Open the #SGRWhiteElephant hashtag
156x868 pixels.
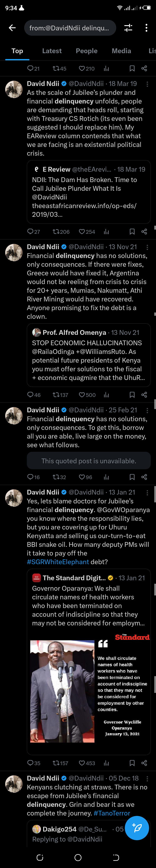[x=58, y=562]
